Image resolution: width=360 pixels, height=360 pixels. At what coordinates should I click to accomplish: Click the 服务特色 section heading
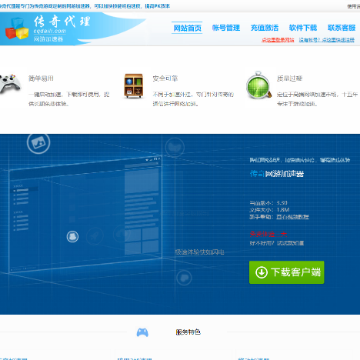(x=188, y=332)
